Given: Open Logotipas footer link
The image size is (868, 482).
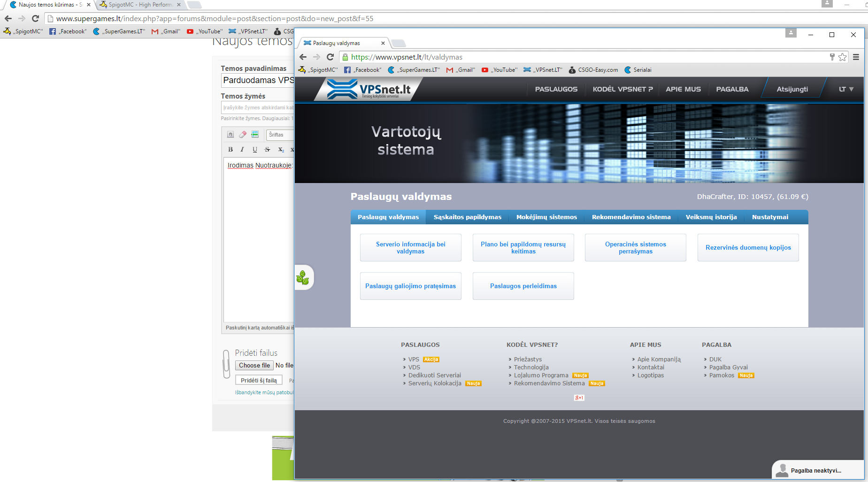Looking at the screenshot, I should click(651, 375).
